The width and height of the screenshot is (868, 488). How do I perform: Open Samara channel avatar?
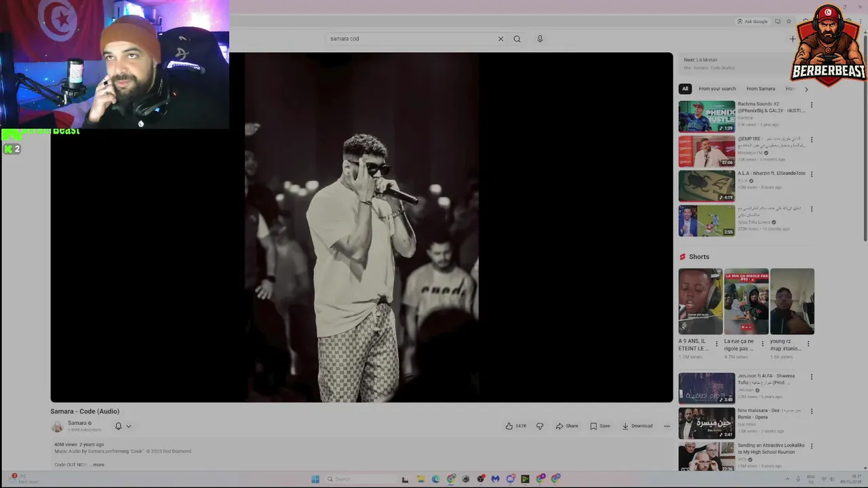[58, 426]
